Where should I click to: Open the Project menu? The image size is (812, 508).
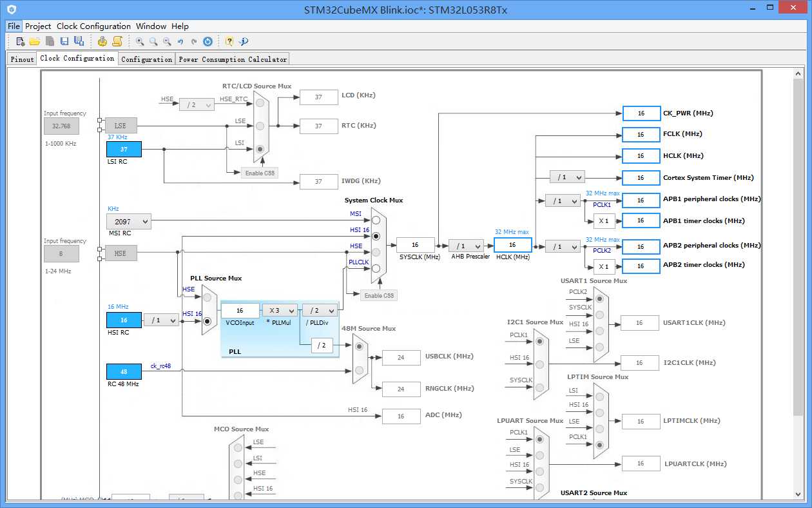coord(38,26)
